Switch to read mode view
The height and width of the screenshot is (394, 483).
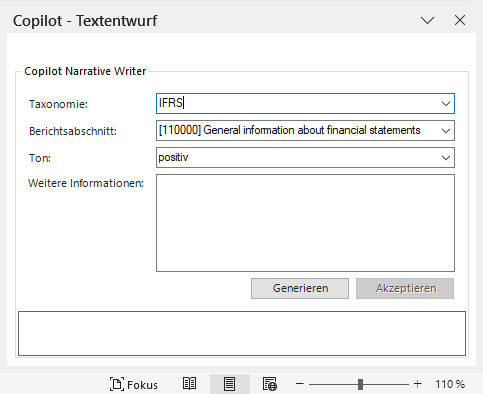pyautogui.click(x=189, y=384)
